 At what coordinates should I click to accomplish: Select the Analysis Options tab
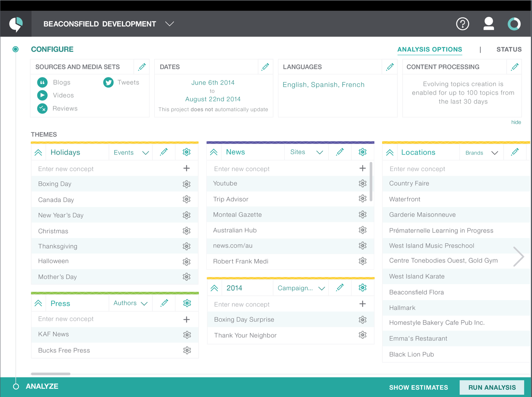429,49
